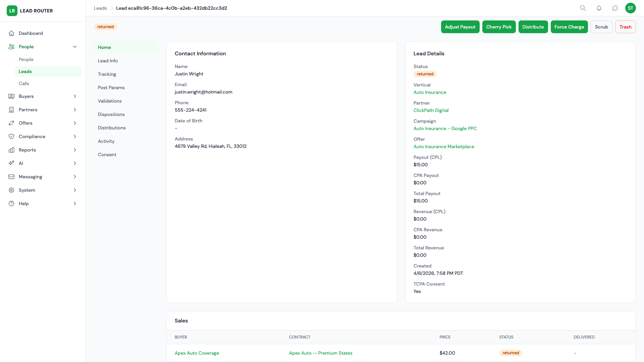This screenshot has height=362, width=644.
Task: Click the ST user avatar
Action: pyautogui.click(x=631, y=8)
